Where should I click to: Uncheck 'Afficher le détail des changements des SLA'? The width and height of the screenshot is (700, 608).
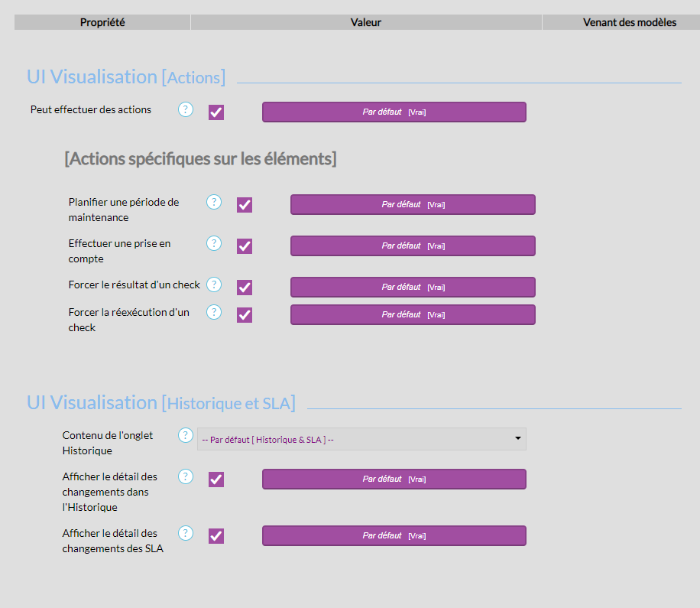tap(216, 536)
